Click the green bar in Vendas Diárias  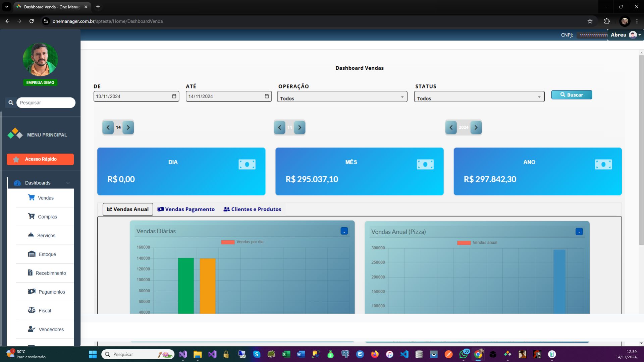[x=186, y=286]
